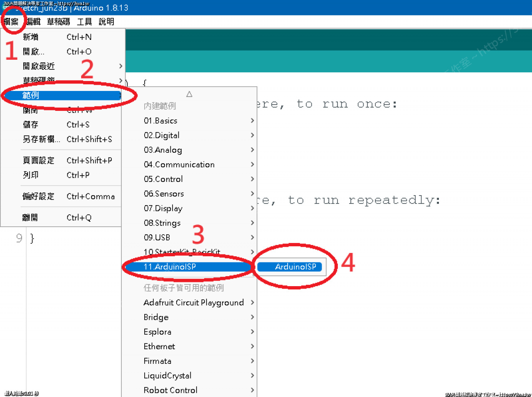The image size is (532, 397).
Task: Expand the 01.Basics examples submenu
Action: coord(160,121)
